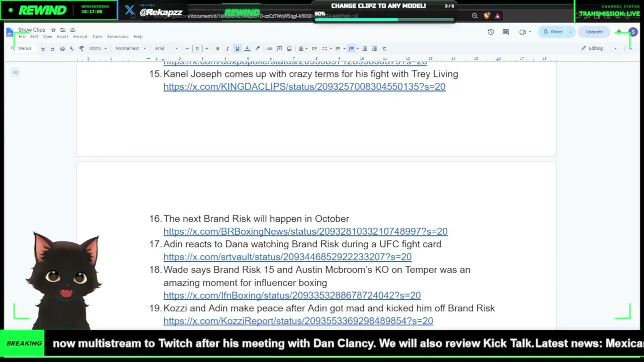Star the Show Clips document
This screenshot has width=644, height=362.
coord(53,30)
